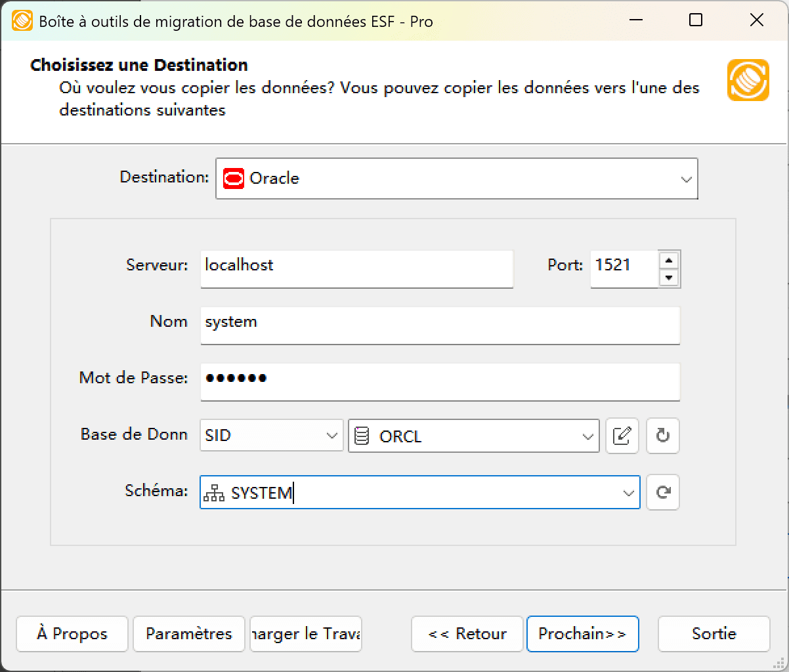This screenshot has width=789, height=672.
Task: Expand the SID type dropdown
Action: point(331,436)
